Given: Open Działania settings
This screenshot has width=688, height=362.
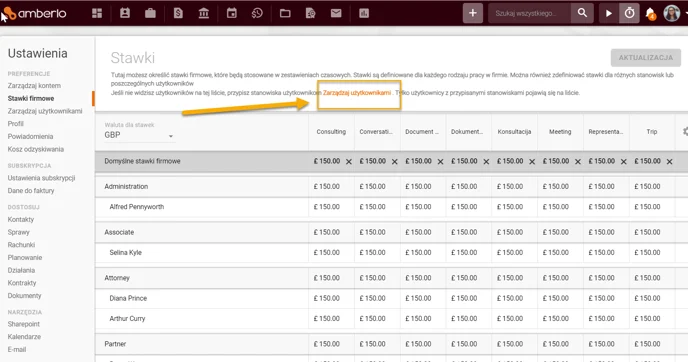Looking at the screenshot, I should (21, 270).
